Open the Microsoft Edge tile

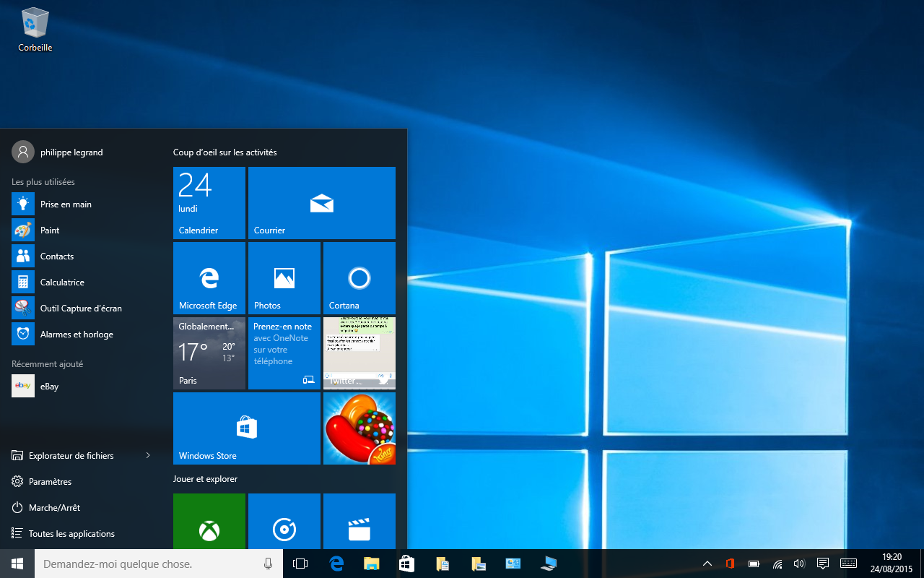[x=209, y=278]
